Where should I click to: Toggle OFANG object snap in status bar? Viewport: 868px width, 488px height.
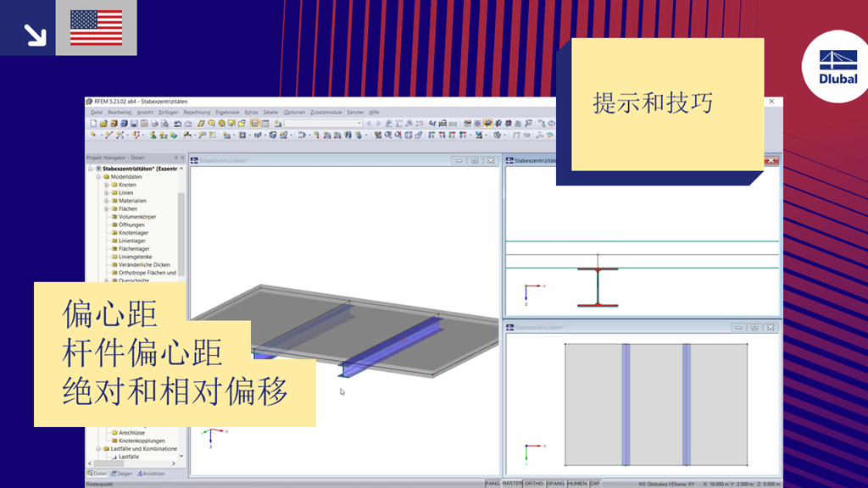[x=556, y=484]
